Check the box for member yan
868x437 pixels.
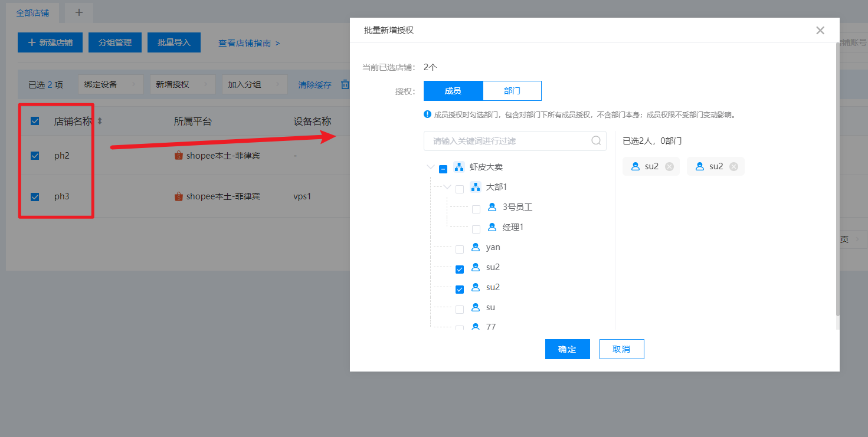[x=460, y=249]
